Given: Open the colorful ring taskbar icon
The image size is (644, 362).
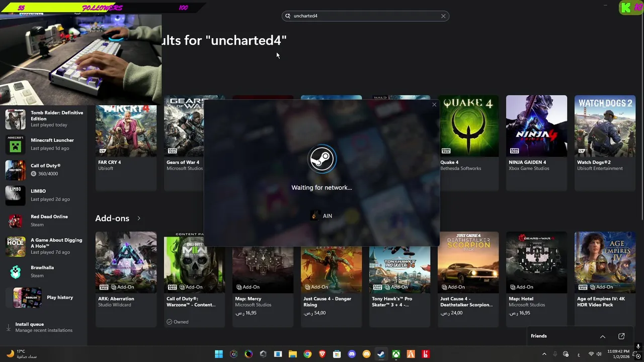Looking at the screenshot, I should [249, 354].
